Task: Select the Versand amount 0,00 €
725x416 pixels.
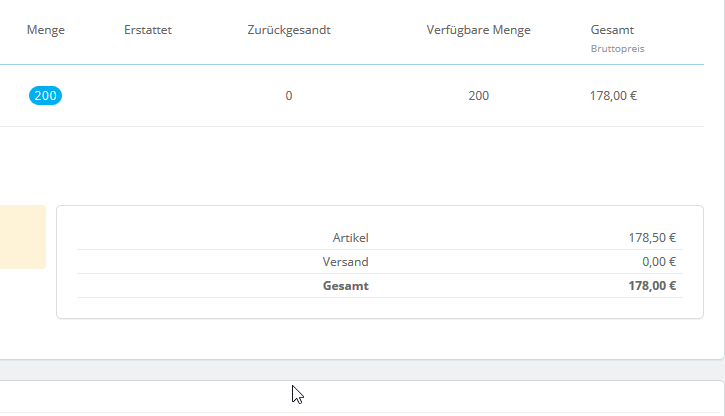Action: 658,262
